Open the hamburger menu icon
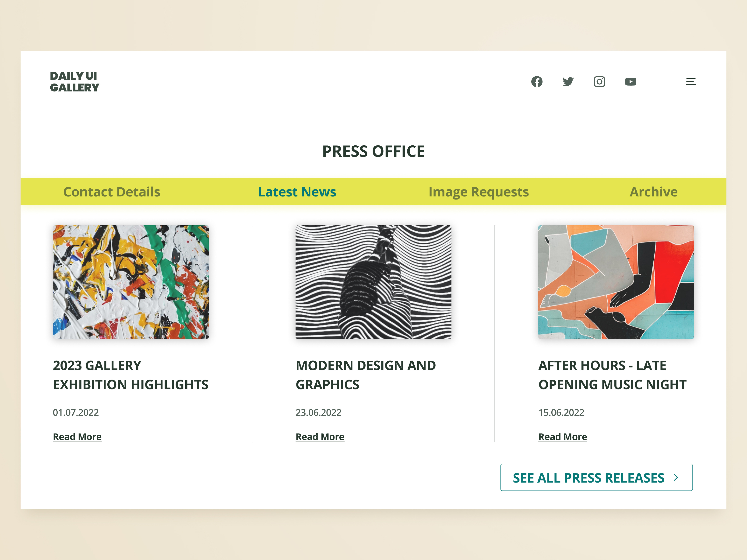 pos(691,82)
